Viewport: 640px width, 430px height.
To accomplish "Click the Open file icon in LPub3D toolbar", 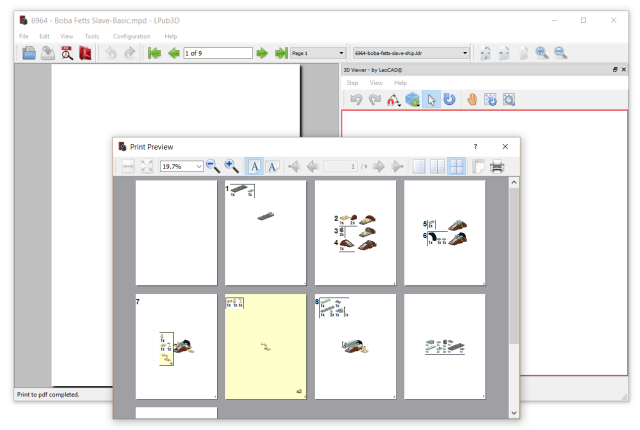I will pos(29,53).
